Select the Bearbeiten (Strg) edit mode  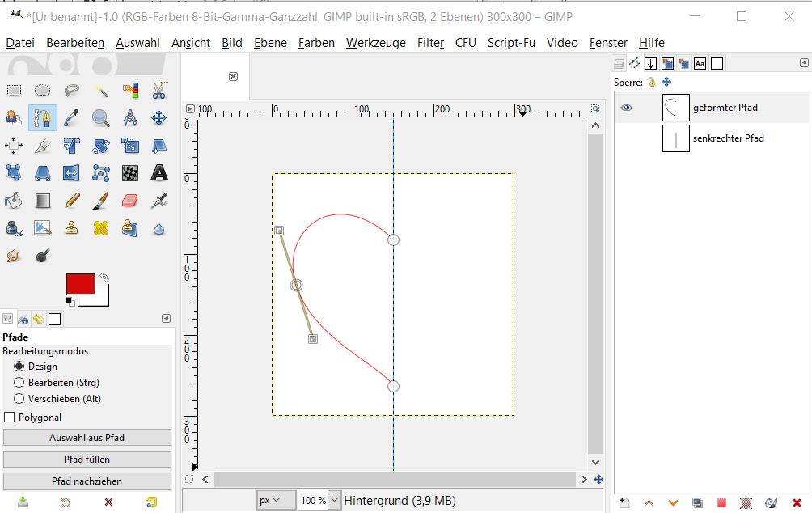coord(19,383)
